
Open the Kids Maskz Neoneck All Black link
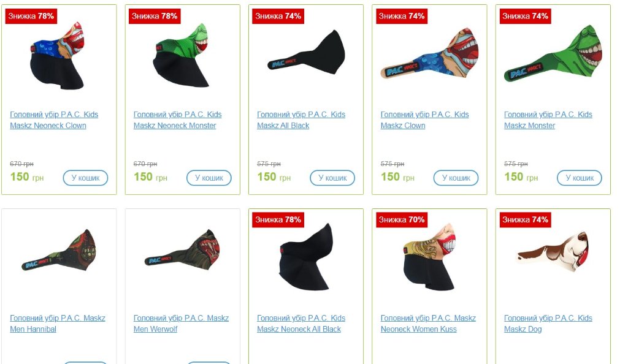(x=301, y=324)
